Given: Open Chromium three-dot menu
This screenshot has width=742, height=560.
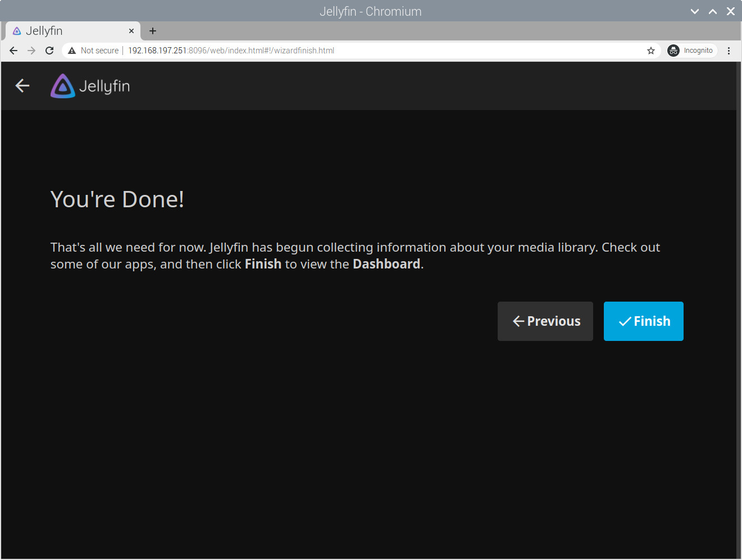Looking at the screenshot, I should pyautogui.click(x=729, y=51).
